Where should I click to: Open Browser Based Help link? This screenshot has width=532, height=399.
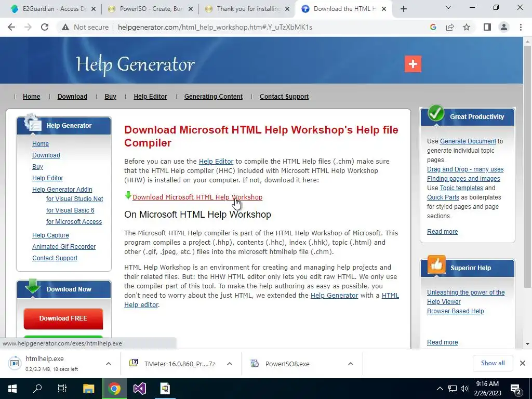pos(455,311)
